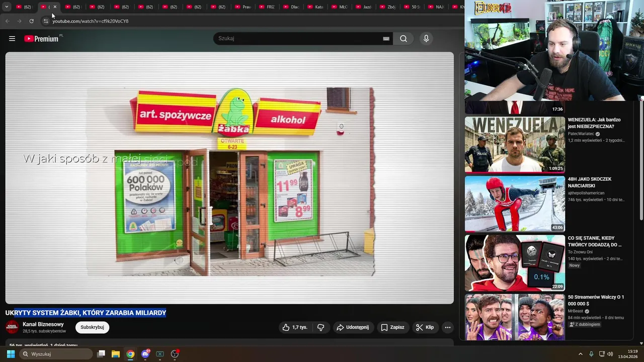
Task: Click the clock showing 15:19
Action: coord(632,351)
